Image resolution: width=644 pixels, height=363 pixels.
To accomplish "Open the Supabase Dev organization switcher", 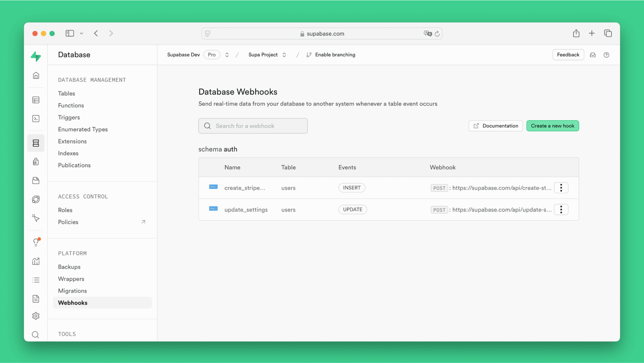I will pyautogui.click(x=227, y=55).
